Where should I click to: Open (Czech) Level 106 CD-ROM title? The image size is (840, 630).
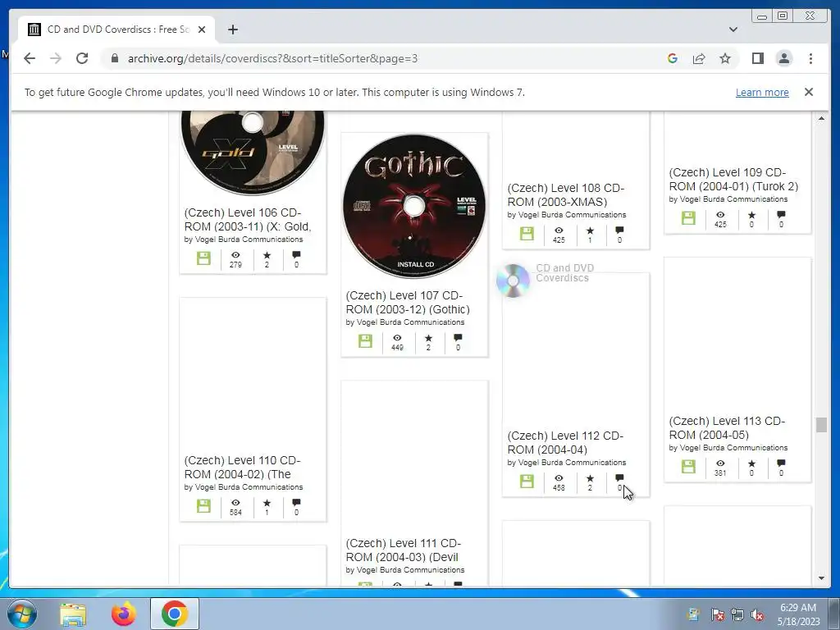tap(248, 220)
